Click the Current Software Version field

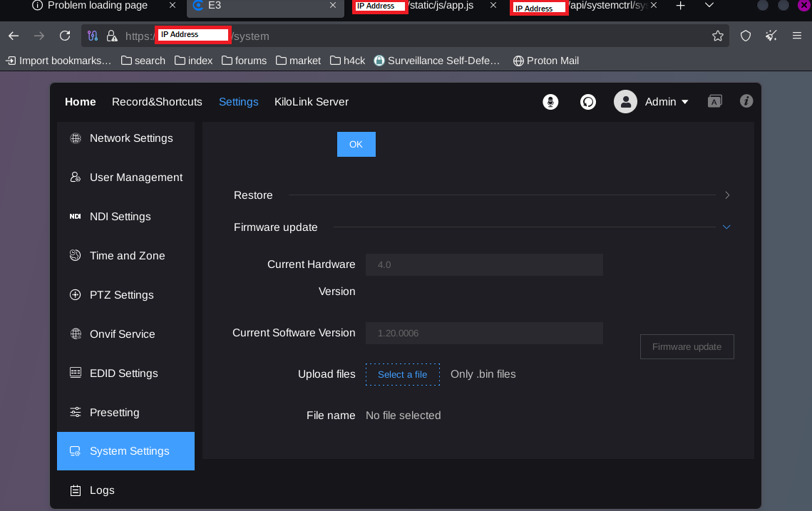484,333
